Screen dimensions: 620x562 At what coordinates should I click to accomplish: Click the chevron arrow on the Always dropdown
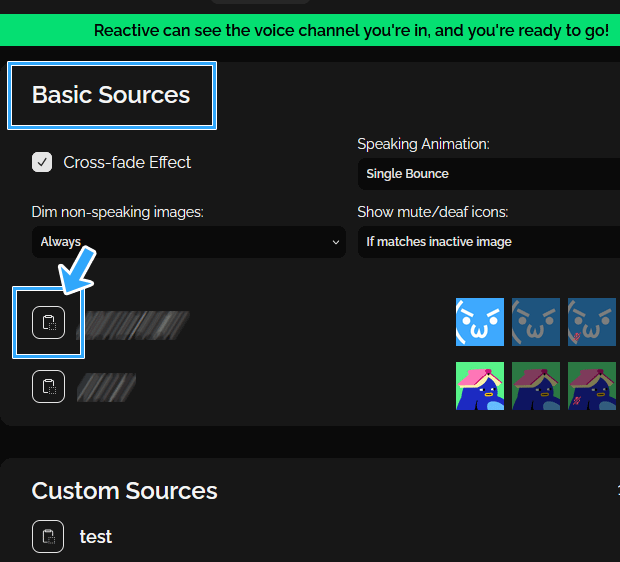335,242
